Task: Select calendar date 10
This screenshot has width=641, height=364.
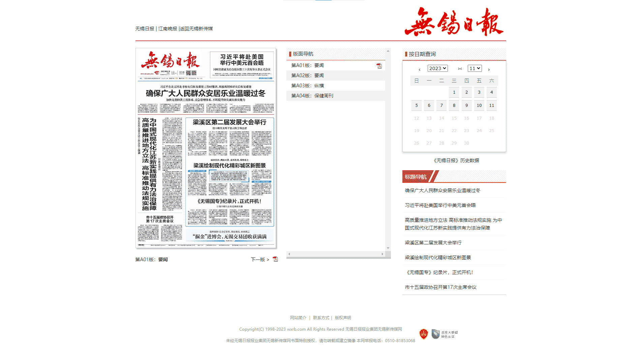Action: [x=479, y=105]
